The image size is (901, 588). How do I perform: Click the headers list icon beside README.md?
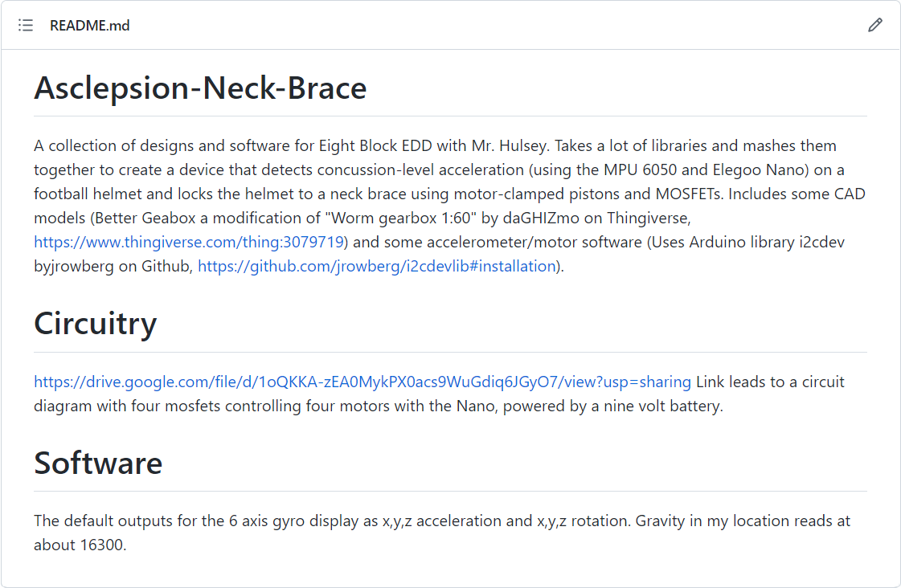coord(26,25)
